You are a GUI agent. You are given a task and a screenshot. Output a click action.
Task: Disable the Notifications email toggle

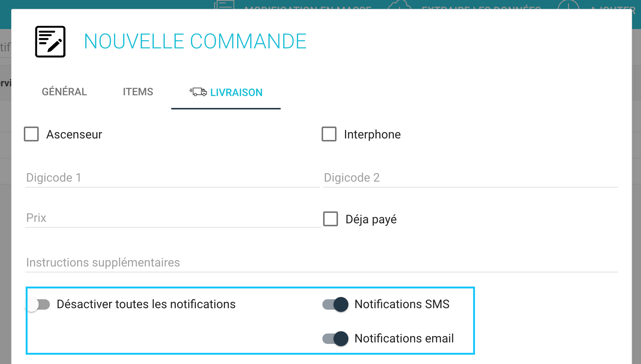335,339
